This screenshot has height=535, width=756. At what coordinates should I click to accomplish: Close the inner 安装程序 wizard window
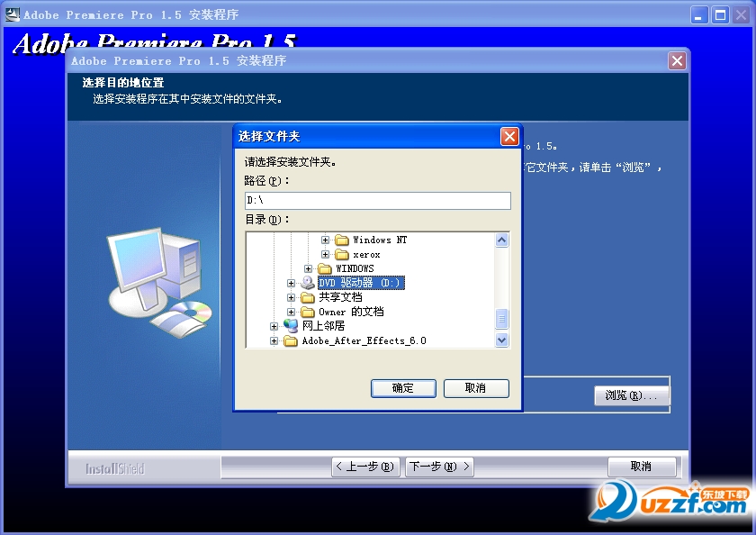click(678, 60)
